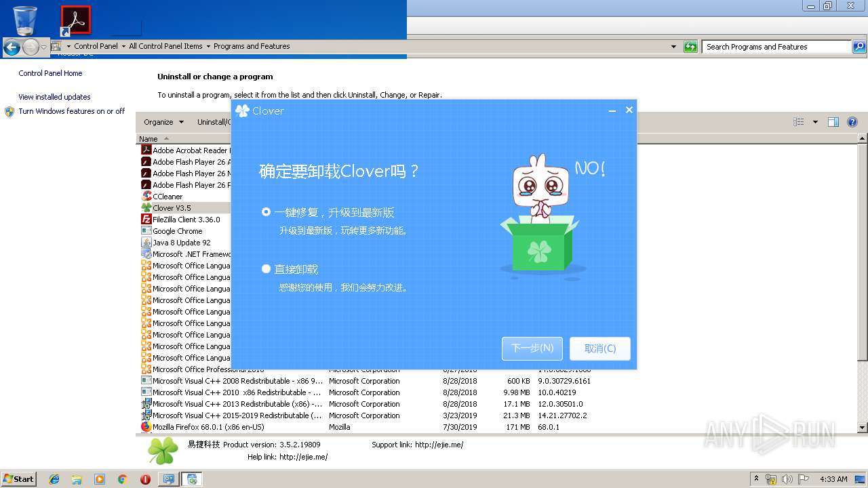Launch Opera from taskbar
This screenshot has height=488, width=868.
145,479
